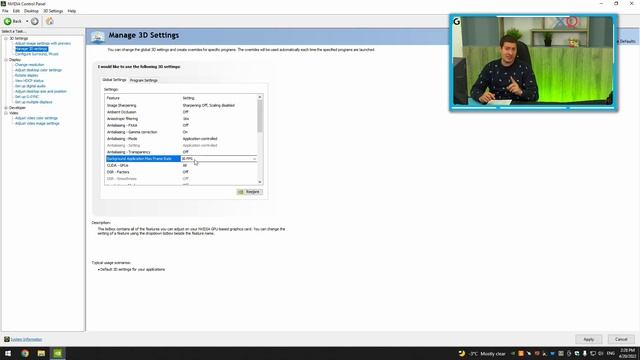Collapse the Display tree node
The width and height of the screenshot is (640, 360).
6,60
